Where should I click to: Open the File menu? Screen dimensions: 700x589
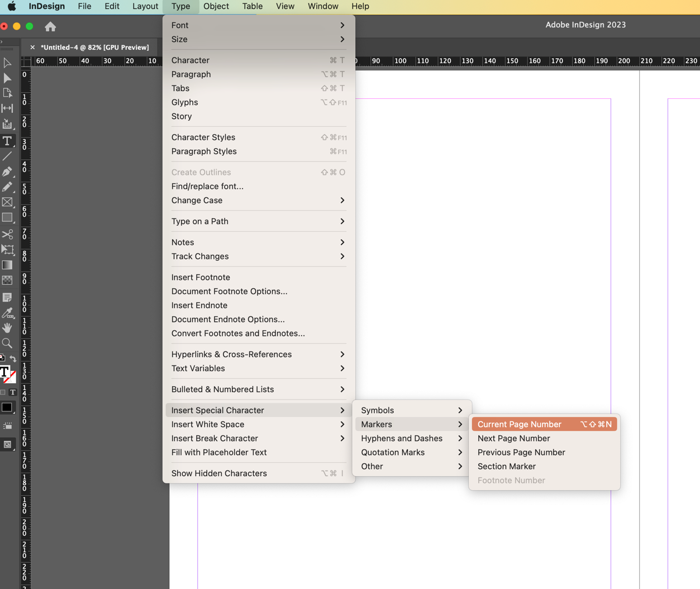coord(84,6)
